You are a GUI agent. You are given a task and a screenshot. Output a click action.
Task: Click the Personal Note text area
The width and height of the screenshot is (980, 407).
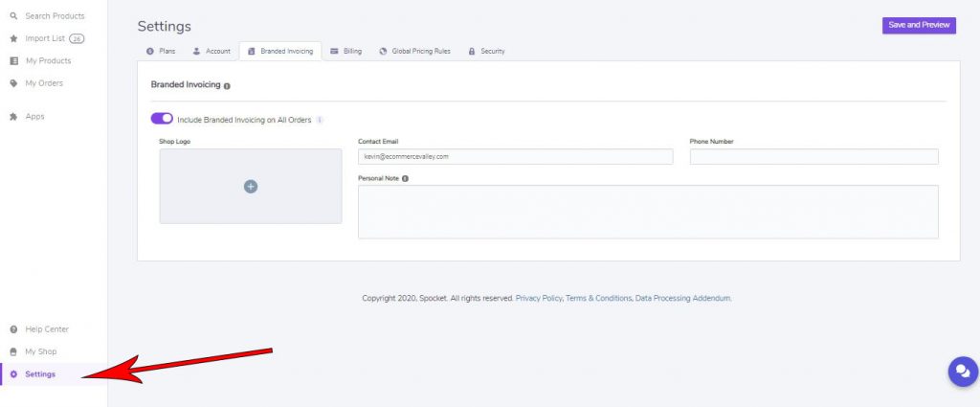[648, 212]
